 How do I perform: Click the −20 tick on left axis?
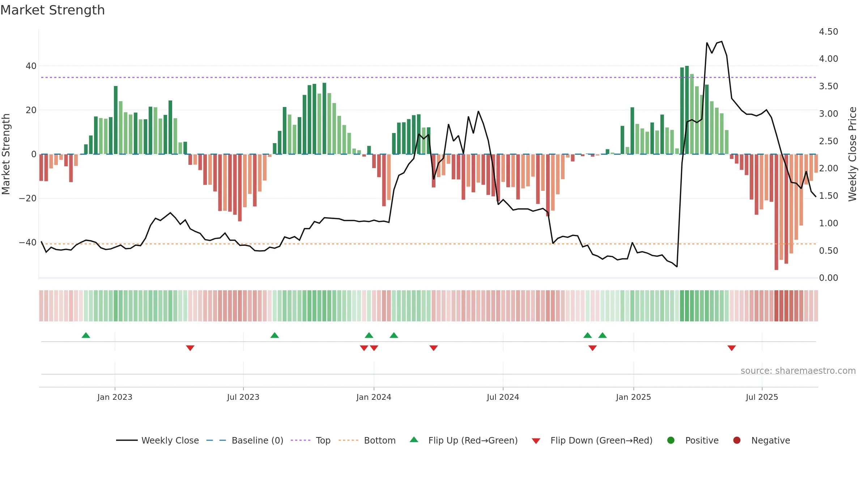tap(28, 198)
